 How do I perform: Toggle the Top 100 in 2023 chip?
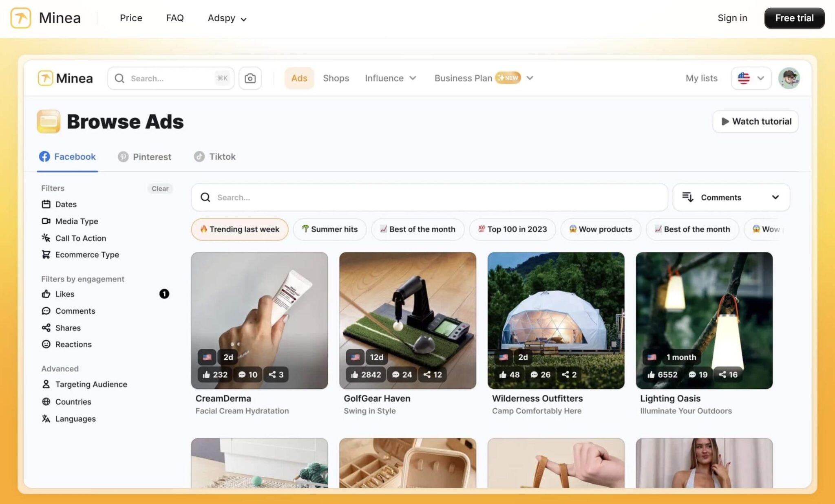[512, 229]
